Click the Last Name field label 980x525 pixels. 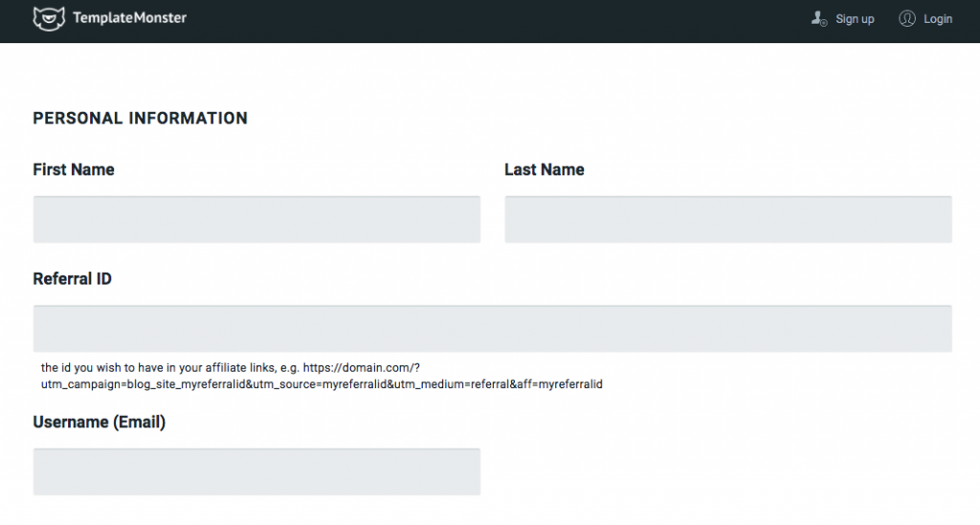[544, 170]
